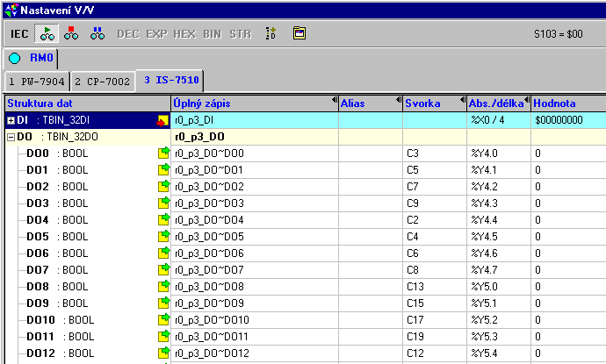This screenshot has height=364, width=606.
Task: Click the bold r0_p3_DO name cell
Action: 255,137
